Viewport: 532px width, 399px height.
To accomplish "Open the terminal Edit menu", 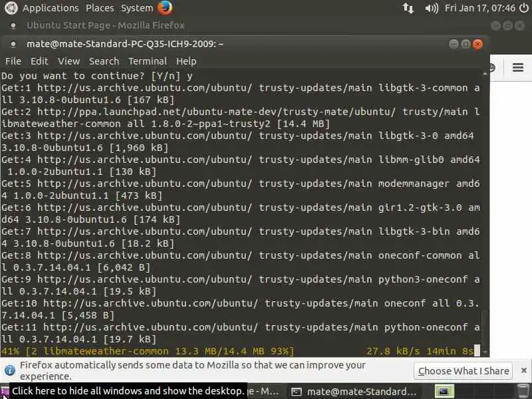I will (x=39, y=61).
